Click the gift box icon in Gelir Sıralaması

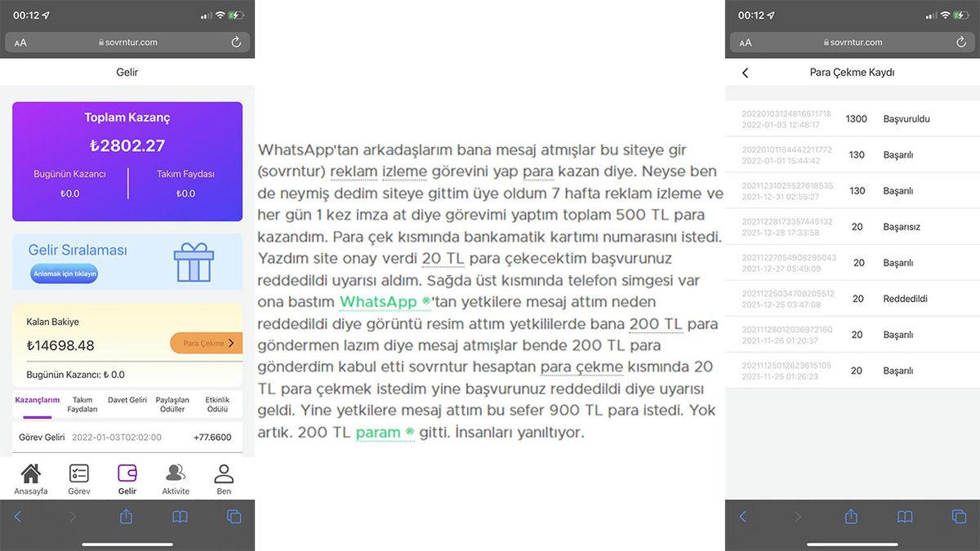click(x=194, y=262)
